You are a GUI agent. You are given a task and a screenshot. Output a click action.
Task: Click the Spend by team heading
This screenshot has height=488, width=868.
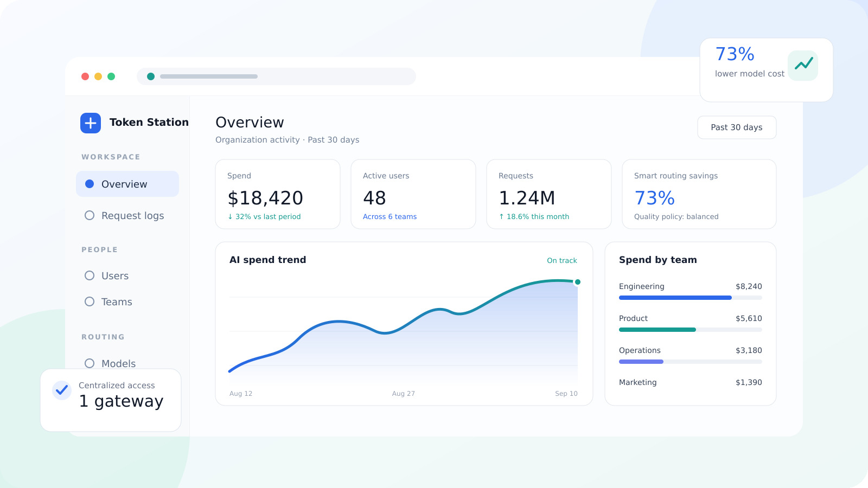(658, 260)
